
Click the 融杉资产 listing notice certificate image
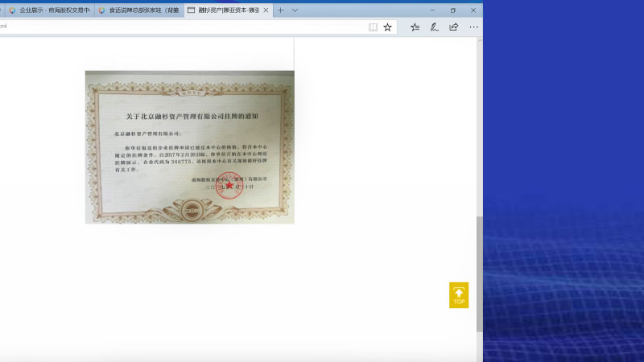pyautogui.click(x=189, y=146)
